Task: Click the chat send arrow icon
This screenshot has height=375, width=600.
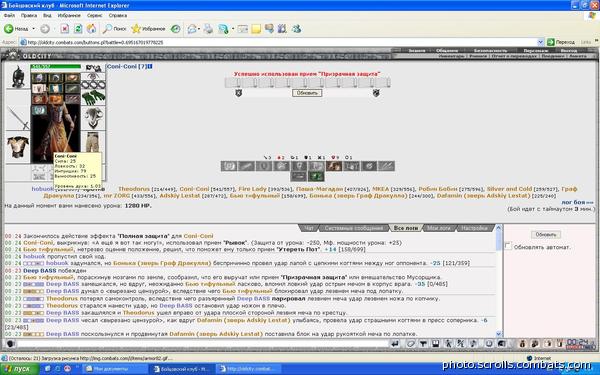Action: (395, 343)
